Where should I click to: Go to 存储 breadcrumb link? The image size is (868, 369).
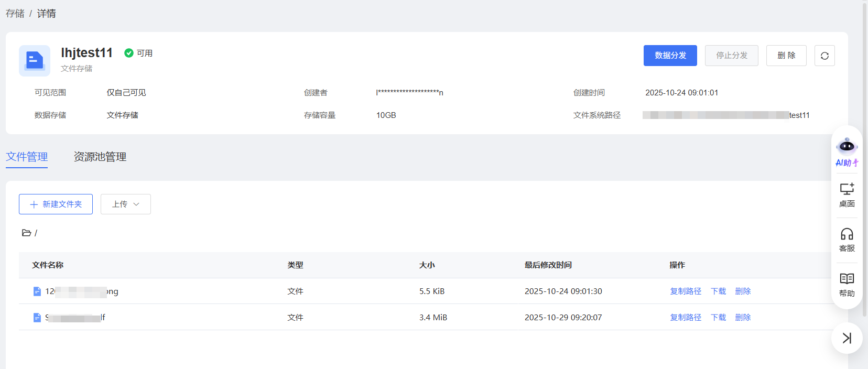click(x=15, y=14)
